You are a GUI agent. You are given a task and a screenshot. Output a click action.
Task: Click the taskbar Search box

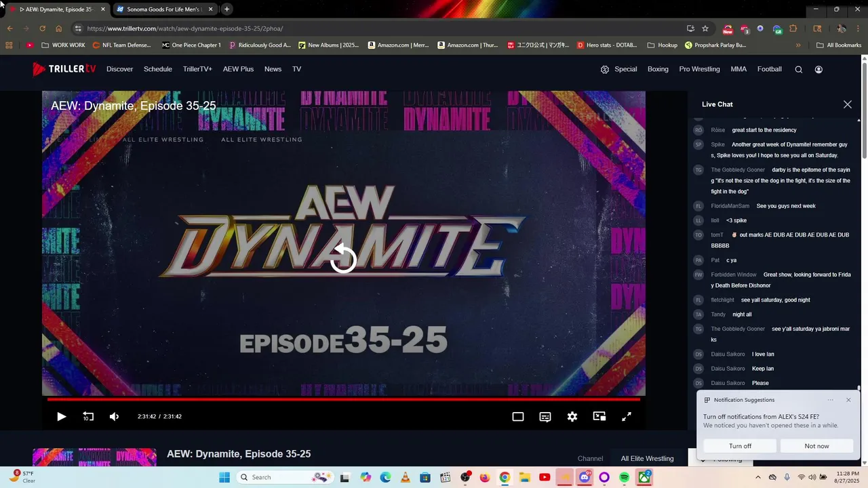pos(283,477)
